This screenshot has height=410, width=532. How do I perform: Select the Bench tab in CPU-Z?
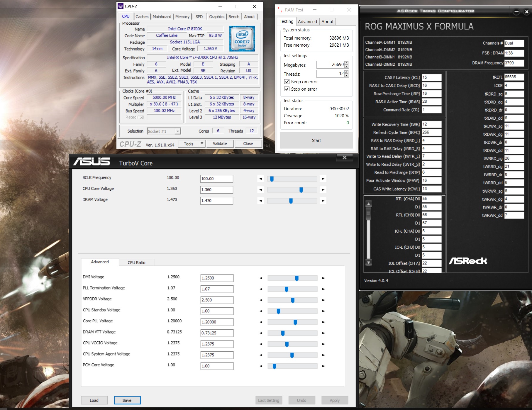234,17
